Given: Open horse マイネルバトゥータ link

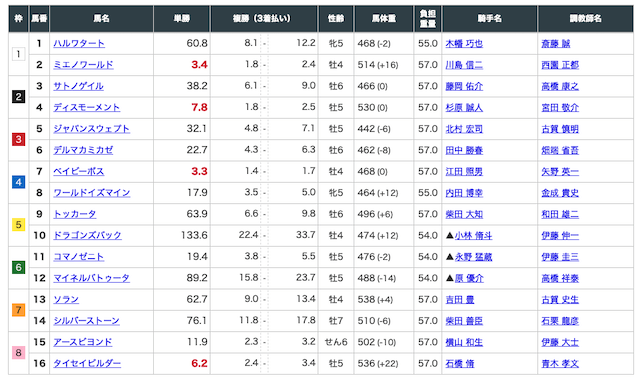Looking at the screenshot, I should (x=91, y=278).
